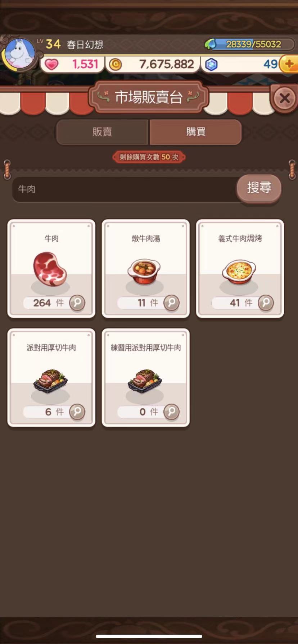Tap the pink heart icon
The width and height of the screenshot is (298, 644).
pos(51,65)
